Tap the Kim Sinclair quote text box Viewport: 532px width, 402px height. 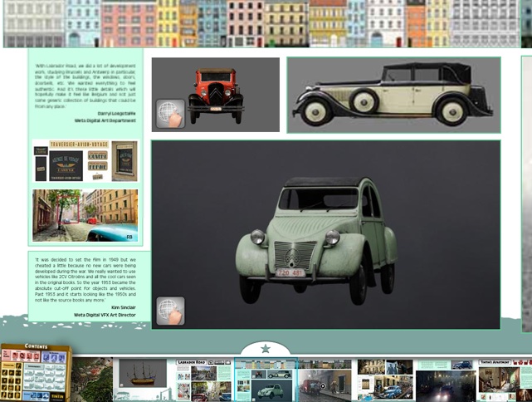(x=90, y=287)
